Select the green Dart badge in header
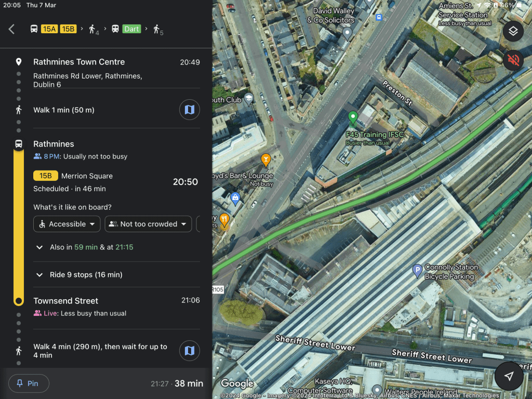This screenshot has height=399, width=532. (x=131, y=29)
